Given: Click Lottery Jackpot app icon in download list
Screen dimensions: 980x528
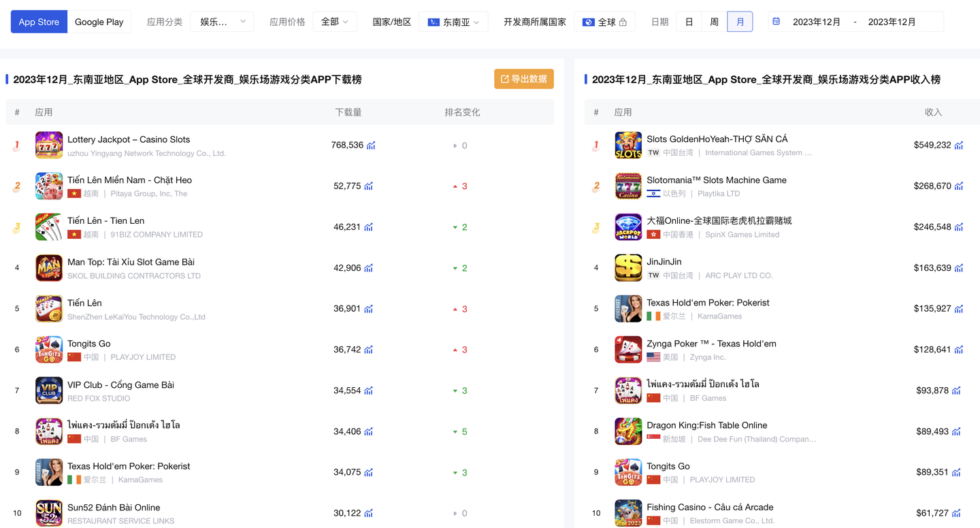Looking at the screenshot, I should (x=49, y=146).
